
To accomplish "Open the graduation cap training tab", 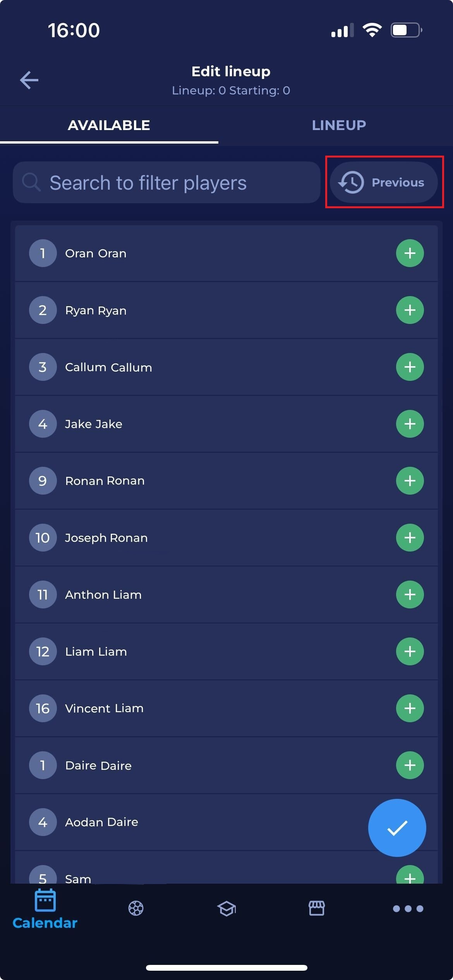I will [x=226, y=908].
